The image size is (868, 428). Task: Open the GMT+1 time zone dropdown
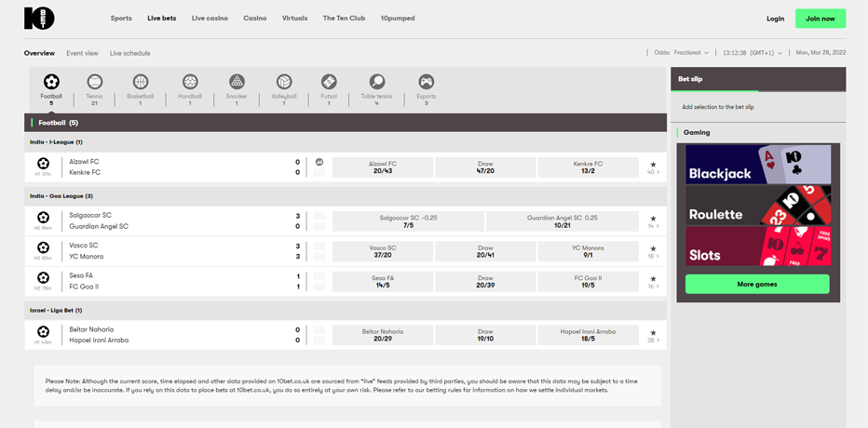tap(753, 53)
